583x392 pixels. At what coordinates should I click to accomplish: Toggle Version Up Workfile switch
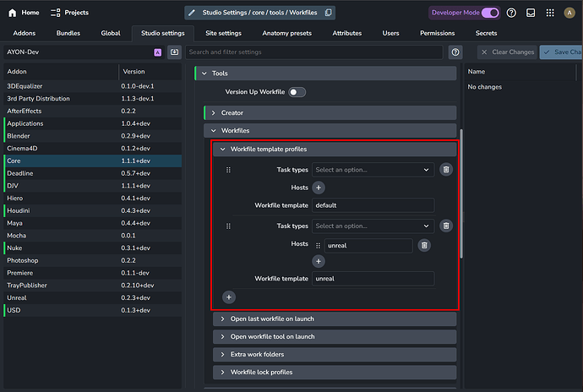coord(297,92)
